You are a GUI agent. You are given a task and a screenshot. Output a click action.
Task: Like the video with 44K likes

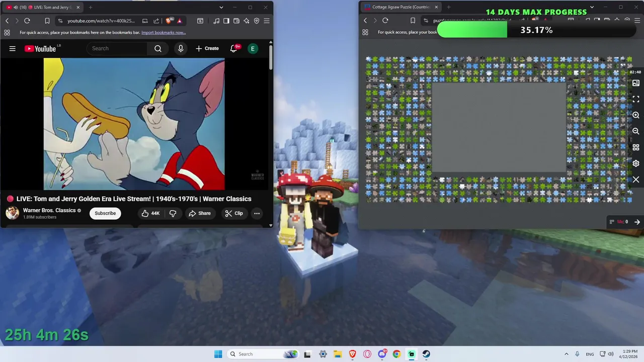point(150,213)
